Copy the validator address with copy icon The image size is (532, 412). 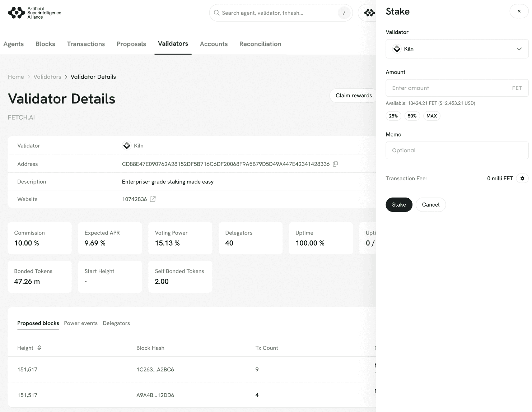coord(335,164)
